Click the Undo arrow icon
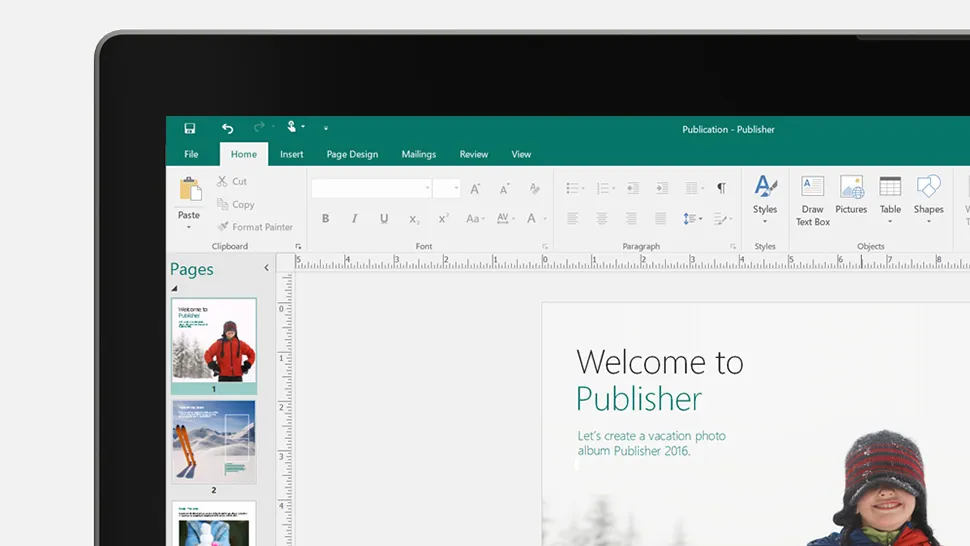 click(x=227, y=128)
